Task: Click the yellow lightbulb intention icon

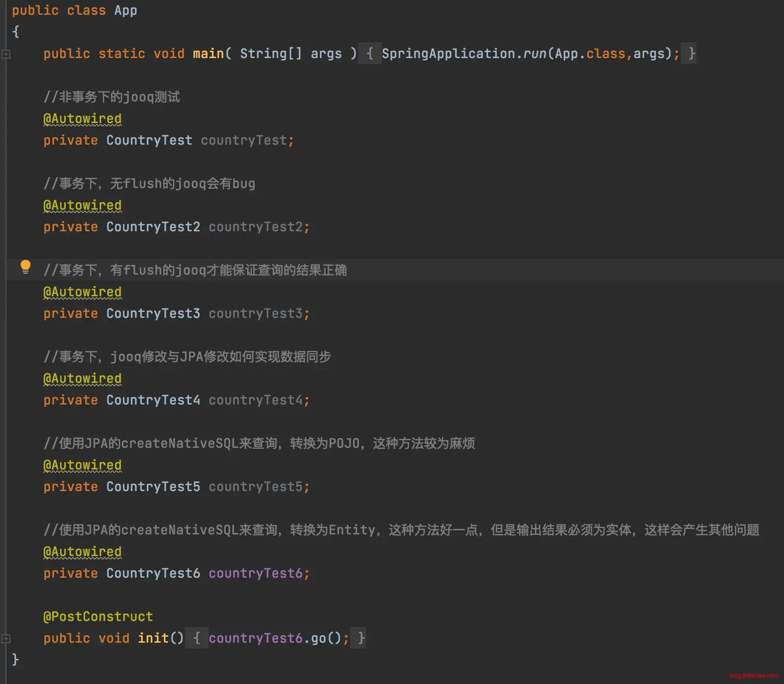Action: click(26, 267)
